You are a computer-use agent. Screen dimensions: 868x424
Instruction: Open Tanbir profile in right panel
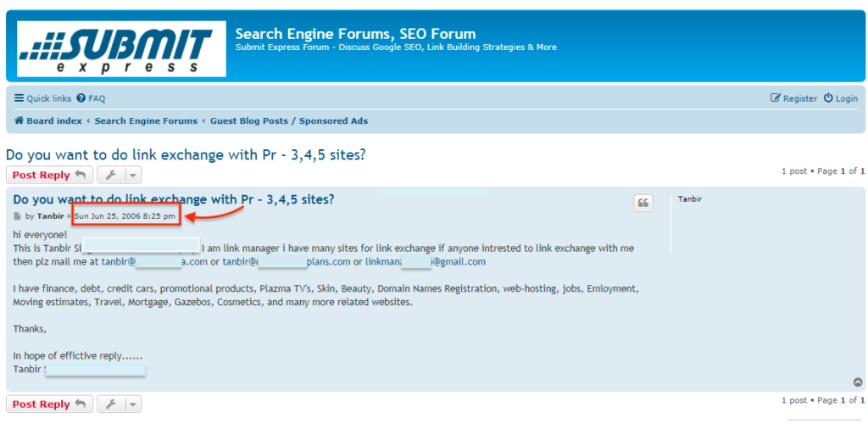pos(690,199)
